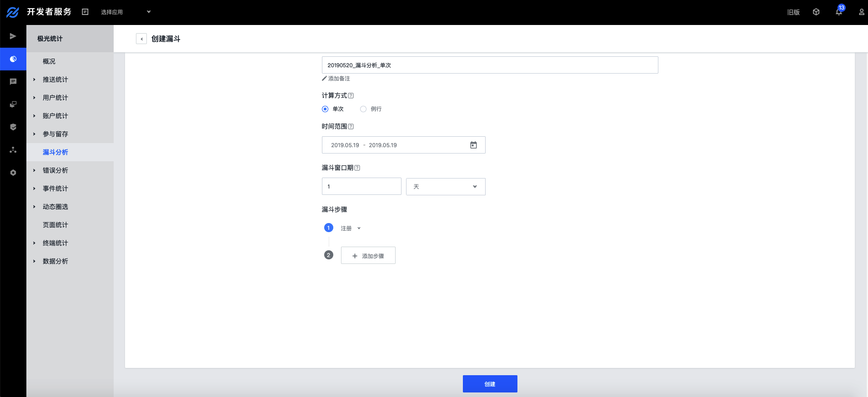Expand the 用户统计 menu arrow
This screenshot has height=397, width=868.
tap(34, 98)
